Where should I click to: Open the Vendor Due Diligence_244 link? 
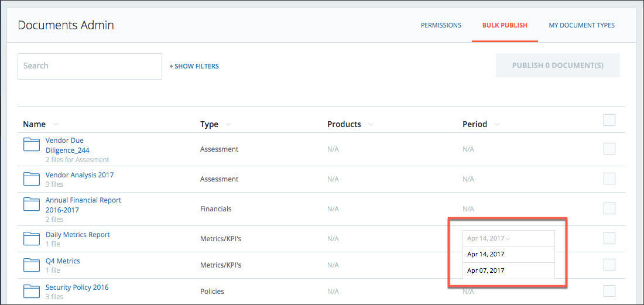click(x=67, y=145)
